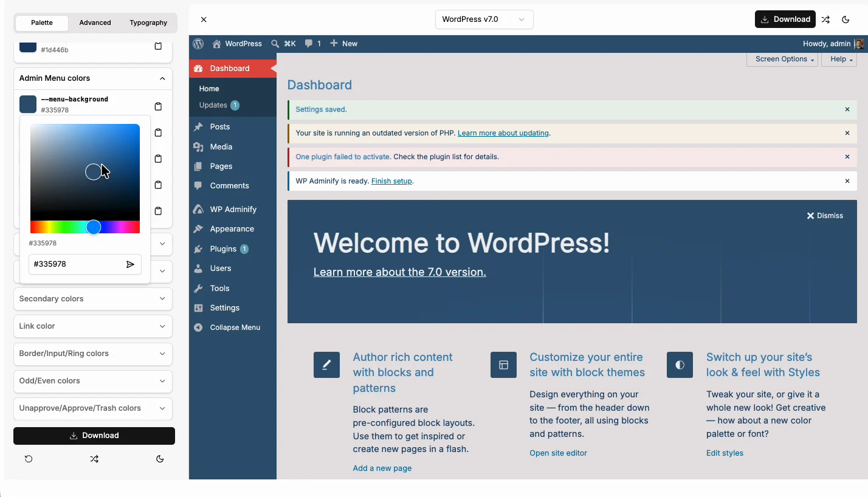The height and width of the screenshot is (497, 868).
Task: Open Appearance in sidebar menu
Action: (233, 229)
